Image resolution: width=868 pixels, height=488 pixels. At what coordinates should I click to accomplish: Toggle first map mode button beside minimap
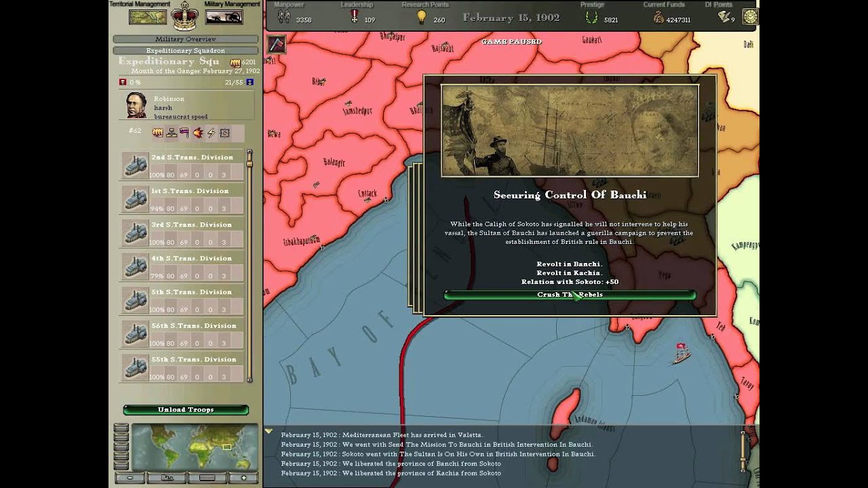(x=121, y=428)
